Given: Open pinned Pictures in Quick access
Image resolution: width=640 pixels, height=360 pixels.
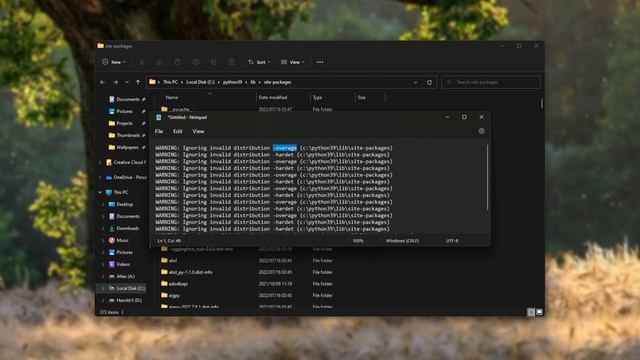Looking at the screenshot, I should (x=124, y=111).
